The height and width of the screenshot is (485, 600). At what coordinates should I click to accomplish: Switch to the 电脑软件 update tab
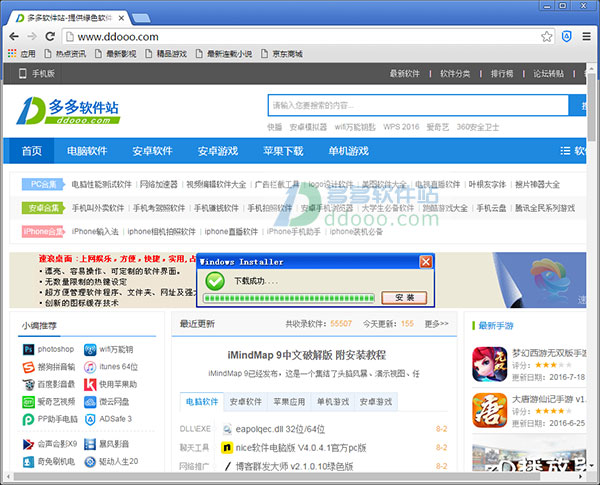[202, 402]
